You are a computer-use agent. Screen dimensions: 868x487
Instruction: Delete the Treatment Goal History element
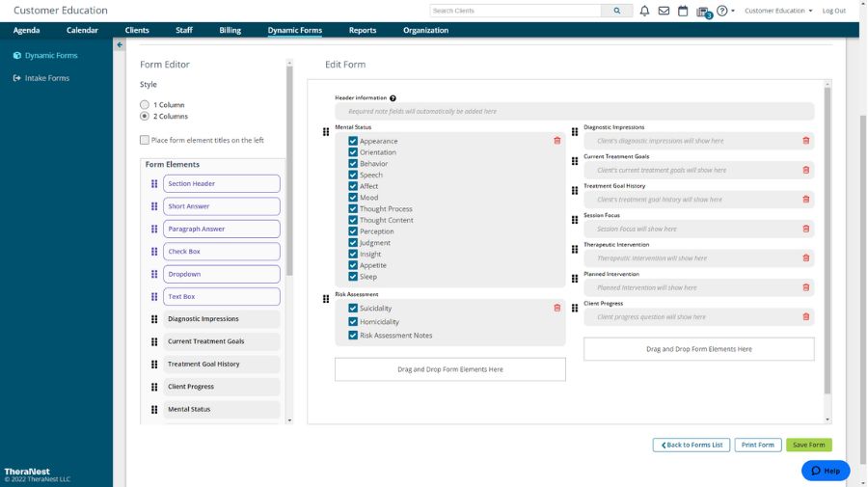pos(806,200)
